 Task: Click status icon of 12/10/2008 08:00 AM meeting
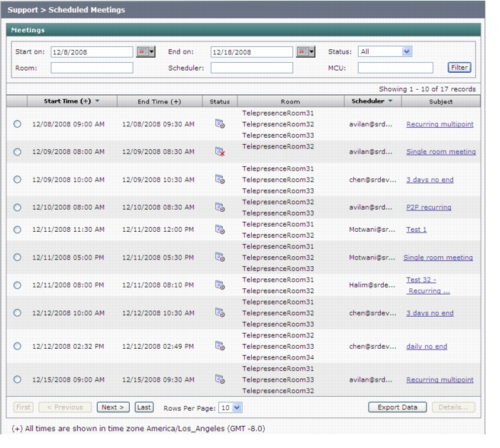pos(220,208)
